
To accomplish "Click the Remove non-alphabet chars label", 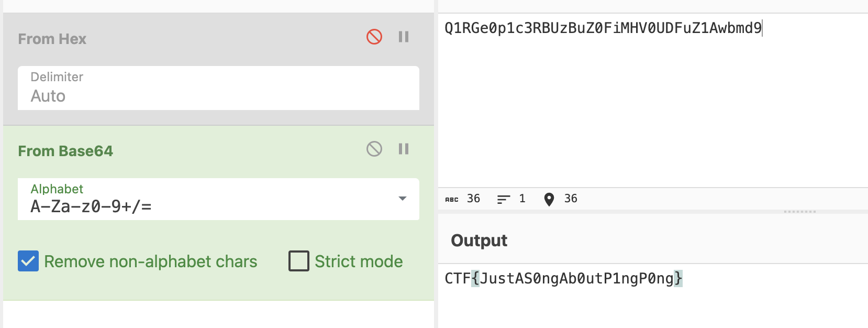I will (x=151, y=261).
